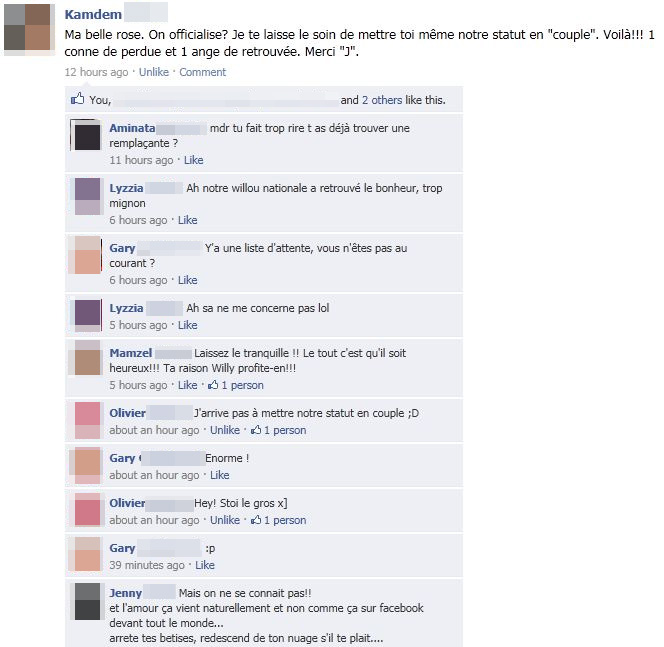Unlike Olivier's 'Hey! Stoi le gros' comment
664x647 pixels.
point(225,520)
